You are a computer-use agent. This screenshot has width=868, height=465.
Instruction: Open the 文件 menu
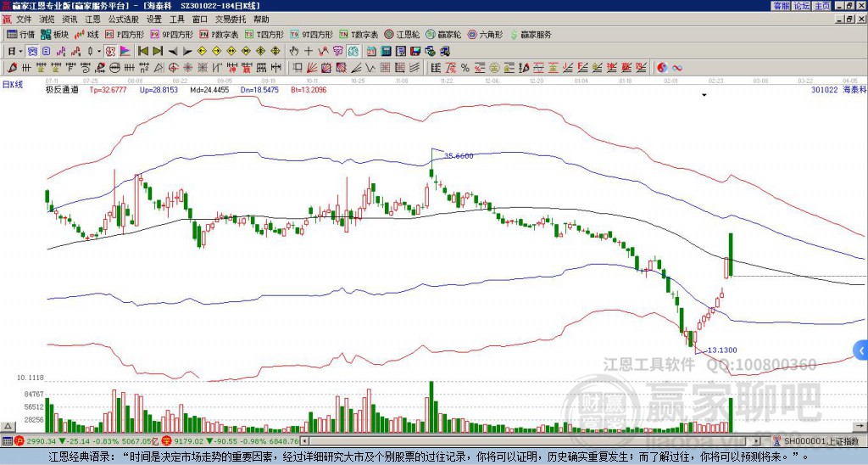pyautogui.click(x=24, y=20)
